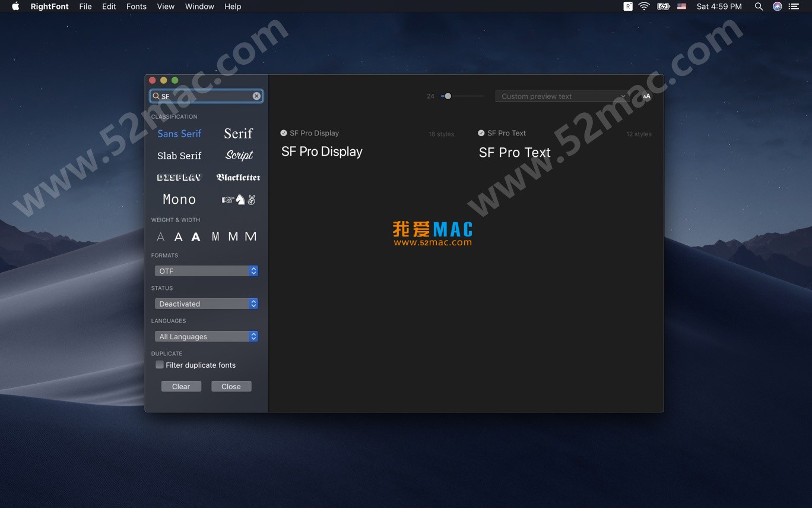Select the Serif classification
The width and height of the screenshot is (812, 508).
point(239,134)
